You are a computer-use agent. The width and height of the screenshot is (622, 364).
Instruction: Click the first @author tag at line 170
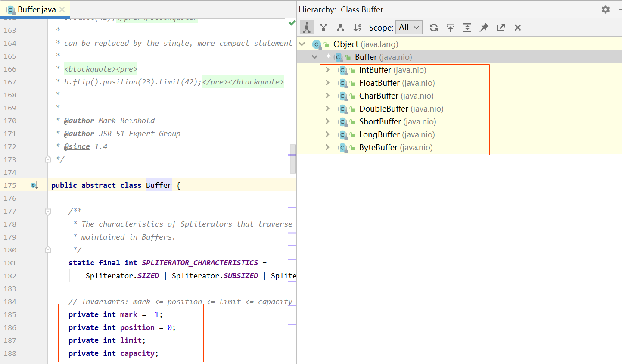(79, 121)
